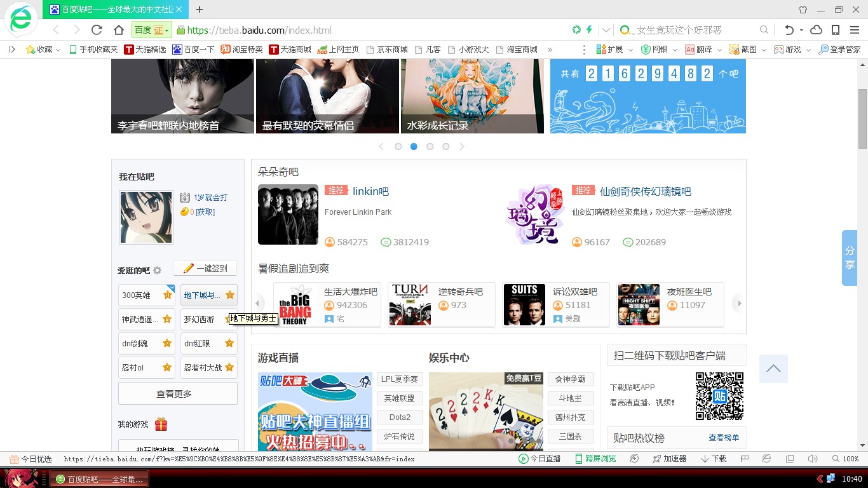Show more bookmarks with the » overflow arrow
Image resolution: width=868 pixels, height=488 pixels.
click(550, 50)
